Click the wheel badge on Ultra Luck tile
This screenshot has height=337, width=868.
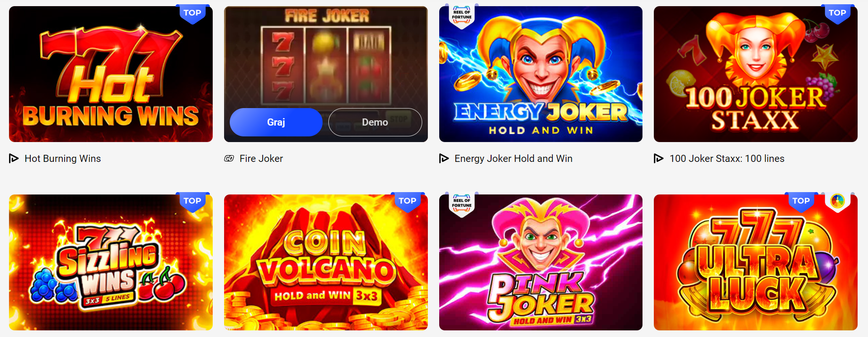(x=837, y=202)
